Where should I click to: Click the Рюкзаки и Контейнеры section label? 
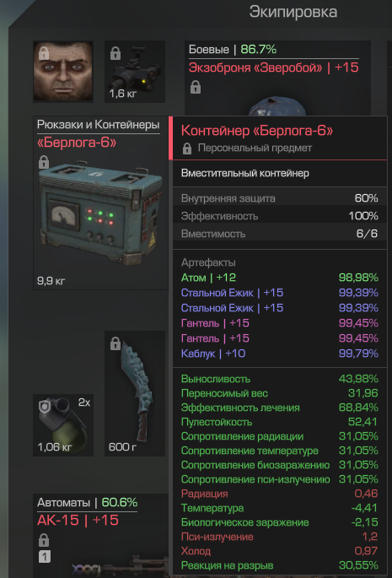99,125
